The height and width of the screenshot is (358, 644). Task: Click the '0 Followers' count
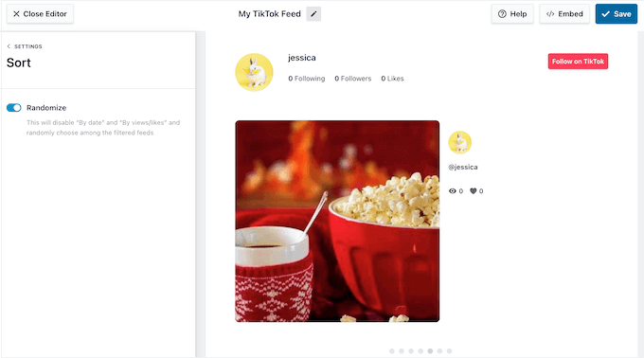pos(353,79)
